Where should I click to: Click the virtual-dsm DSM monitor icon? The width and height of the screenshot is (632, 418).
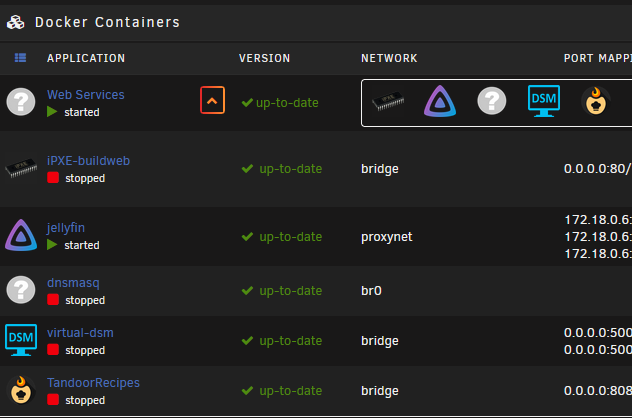(21, 340)
